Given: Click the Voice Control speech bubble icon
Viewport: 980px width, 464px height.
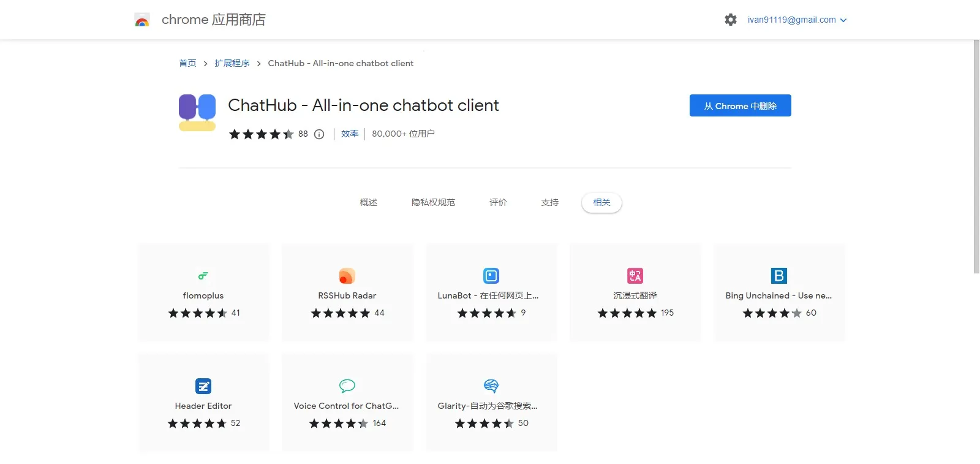Looking at the screenshot, I should 347,386.
